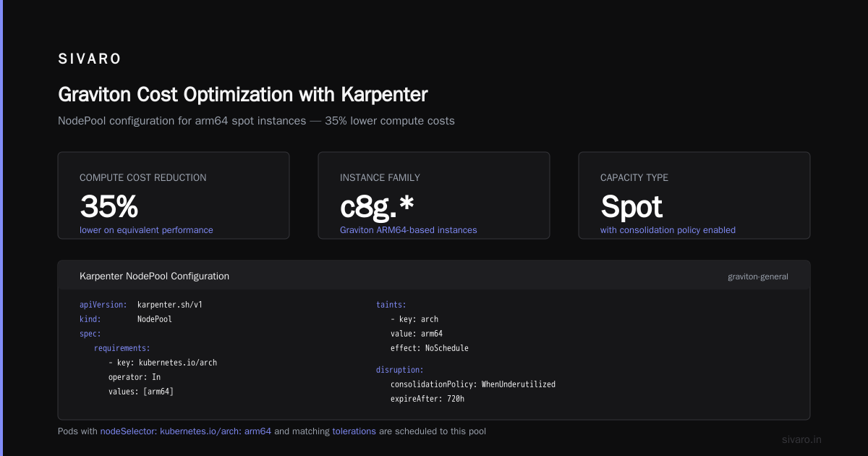868x456 pixels.
Task: Click the disruption: key
Action: (x=400, y=370)
